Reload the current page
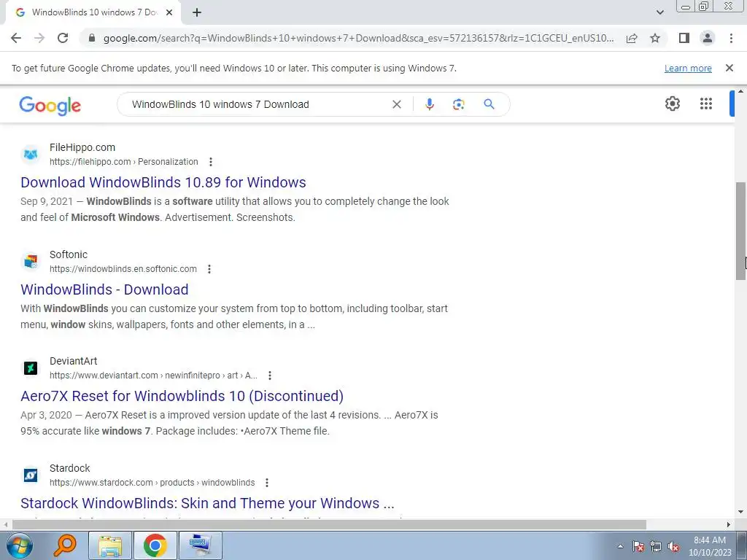 coord(63,38)
